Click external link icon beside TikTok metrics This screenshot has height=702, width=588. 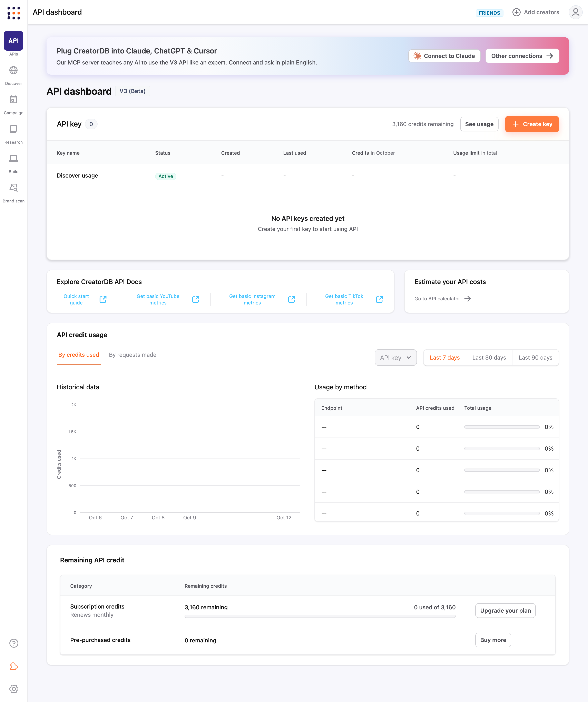(379, 299)
